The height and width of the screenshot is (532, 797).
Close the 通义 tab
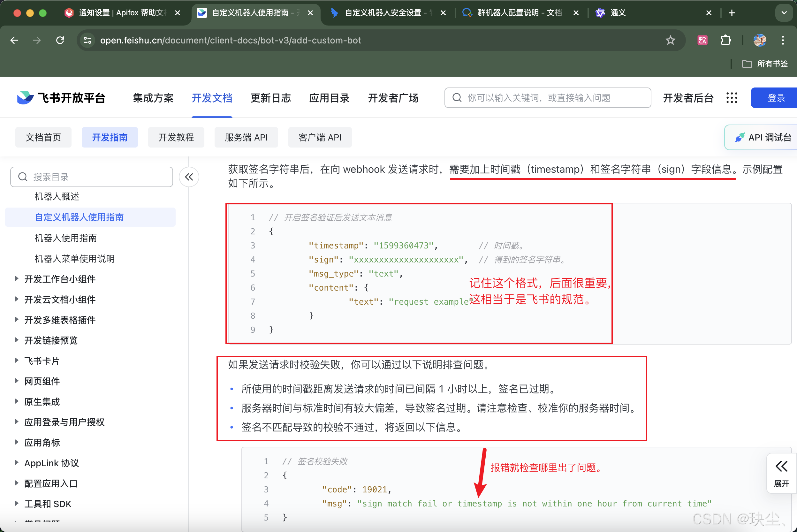point(709,13)
